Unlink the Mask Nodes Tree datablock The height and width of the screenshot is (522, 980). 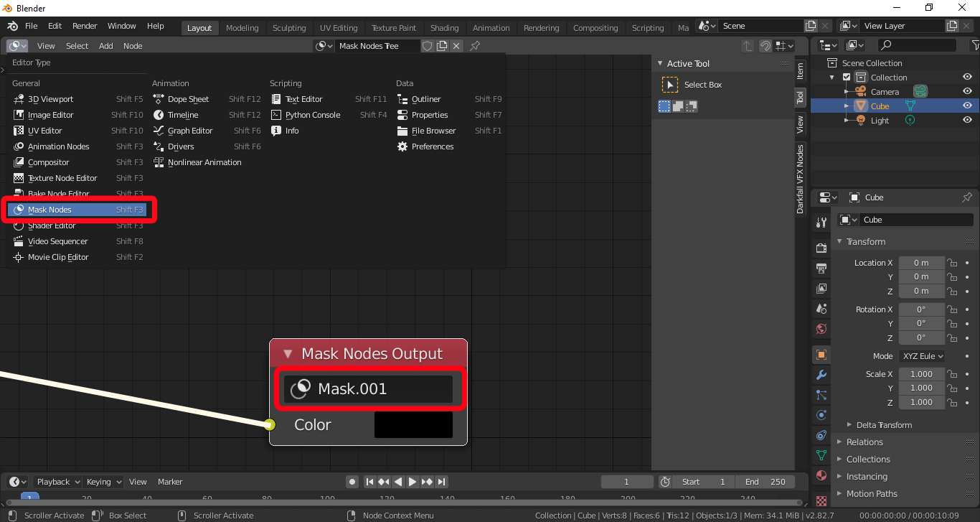(x=456, y=46)
